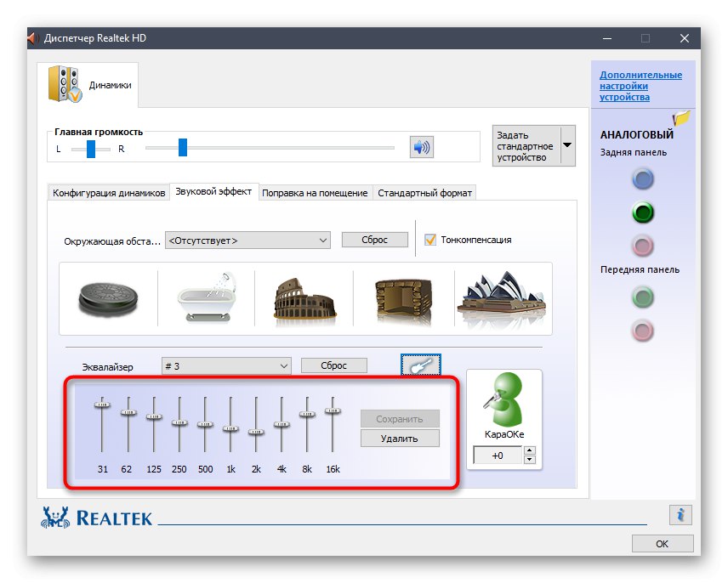Click the 4k equalizer slider handle
The width and height of the screenshot is (728, 583).
(282, 424)
